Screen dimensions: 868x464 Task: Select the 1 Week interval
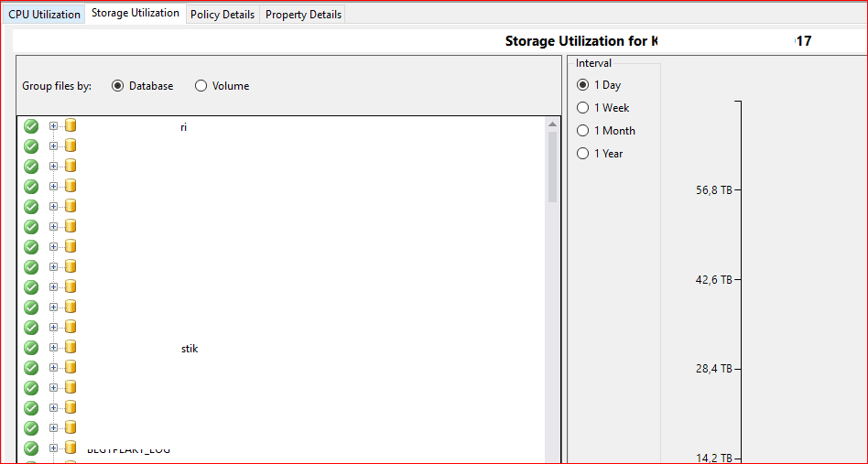583,108
